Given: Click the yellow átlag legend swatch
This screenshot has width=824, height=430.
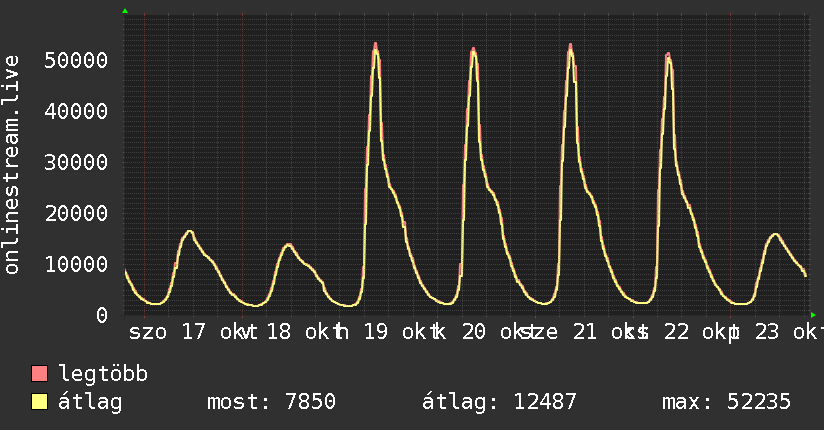Looking at the screenshot, I should coord(39,402).
